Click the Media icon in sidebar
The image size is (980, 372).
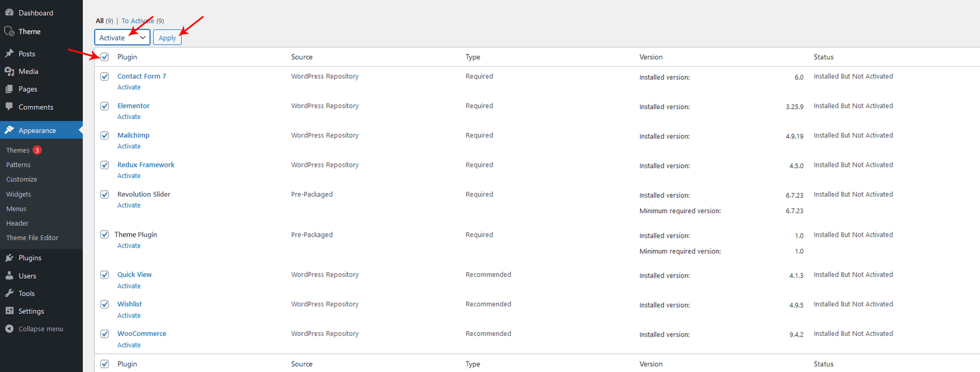9,71
